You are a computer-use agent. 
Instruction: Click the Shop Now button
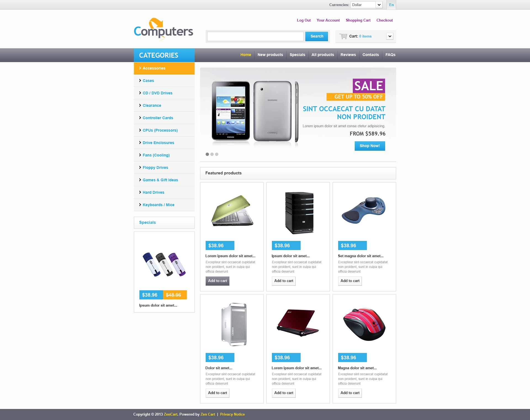(x=369, y=145)
